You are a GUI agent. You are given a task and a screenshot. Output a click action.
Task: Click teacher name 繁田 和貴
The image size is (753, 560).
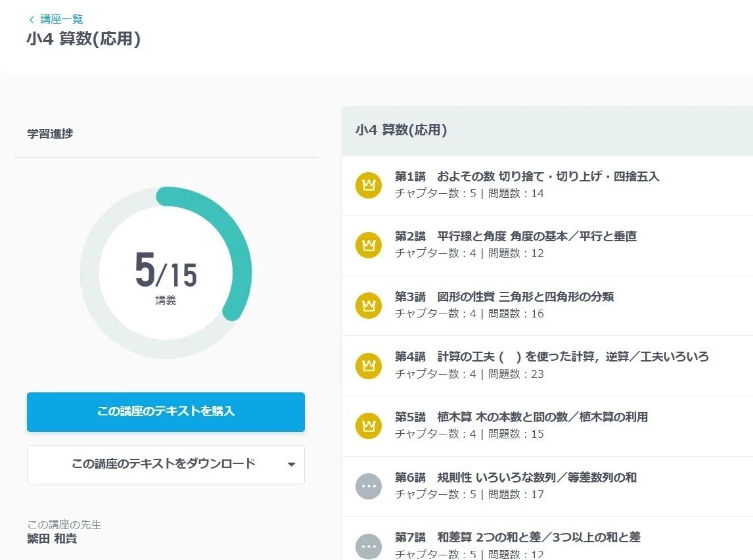52,539
